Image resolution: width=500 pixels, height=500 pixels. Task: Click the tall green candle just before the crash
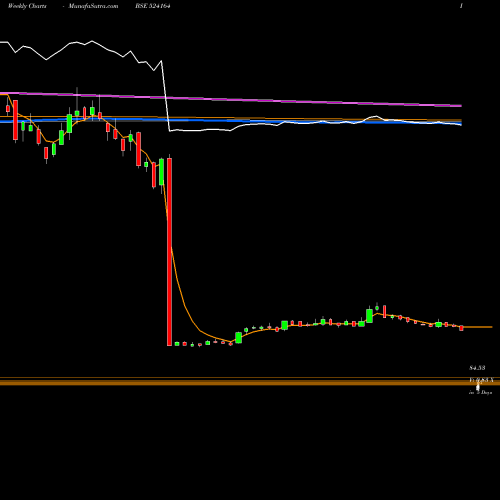click(x=162, y=172)
